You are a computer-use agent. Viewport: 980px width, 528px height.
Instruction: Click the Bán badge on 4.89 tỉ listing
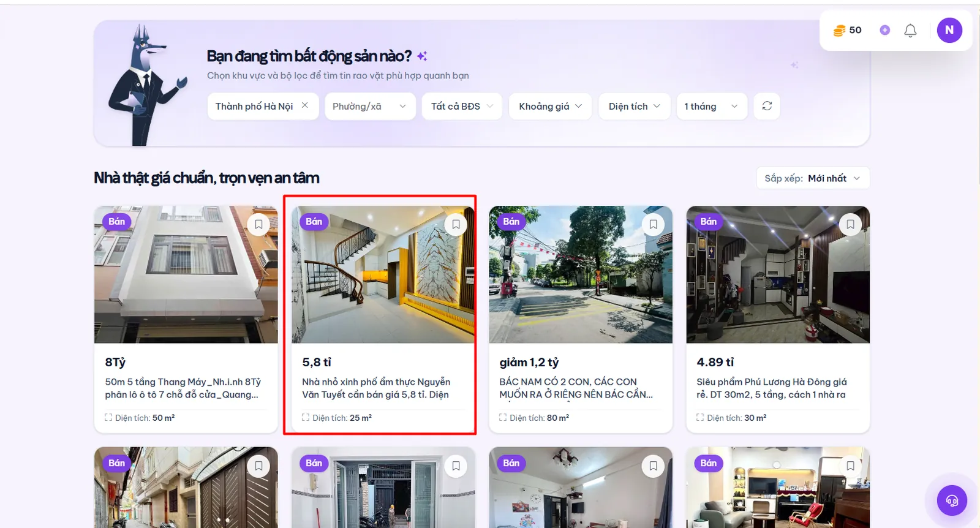(x=708, y=222)
